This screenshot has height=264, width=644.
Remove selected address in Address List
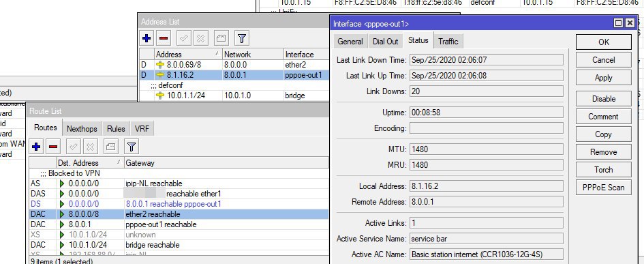coord(164,38)
